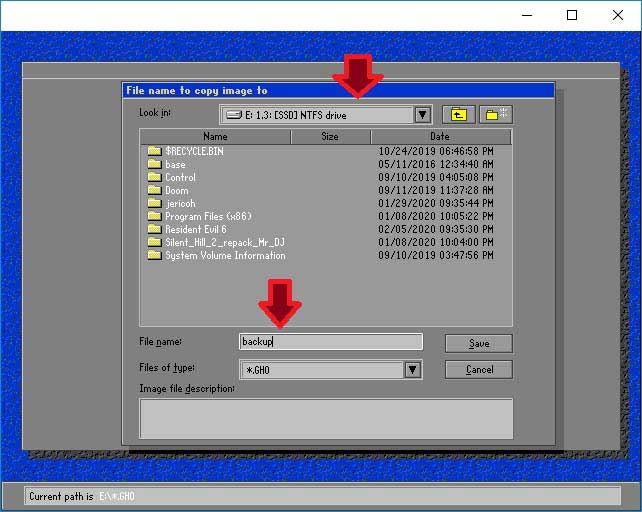
Task: Select the System Volume Information folder
Action: click(x=225, y=255)
